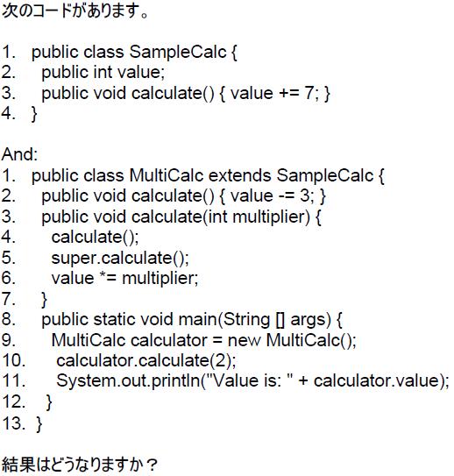Click the calculate(int multiplier) method declaration

(x=161, y=217)
